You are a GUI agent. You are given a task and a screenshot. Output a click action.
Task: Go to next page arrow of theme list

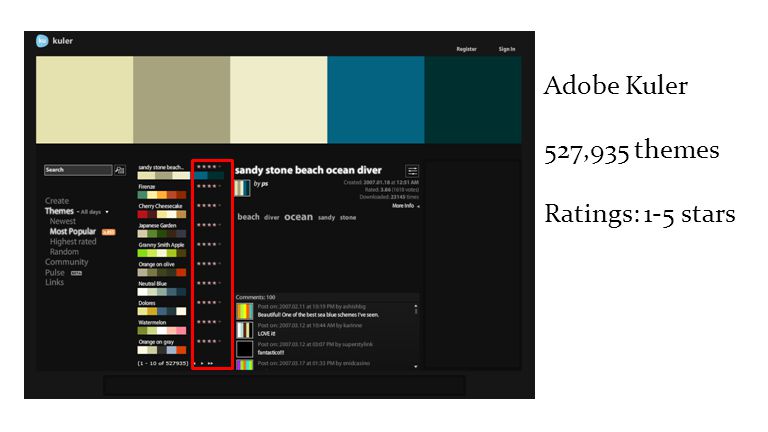point(202,363)
